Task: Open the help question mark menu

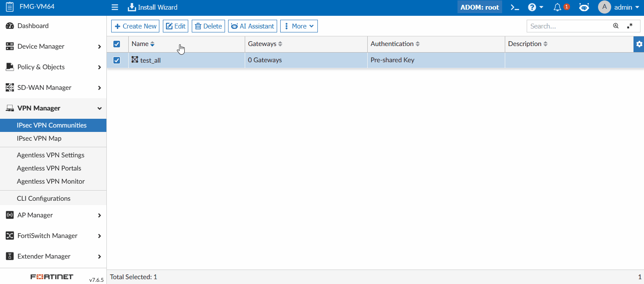Action: pos(535,7)
